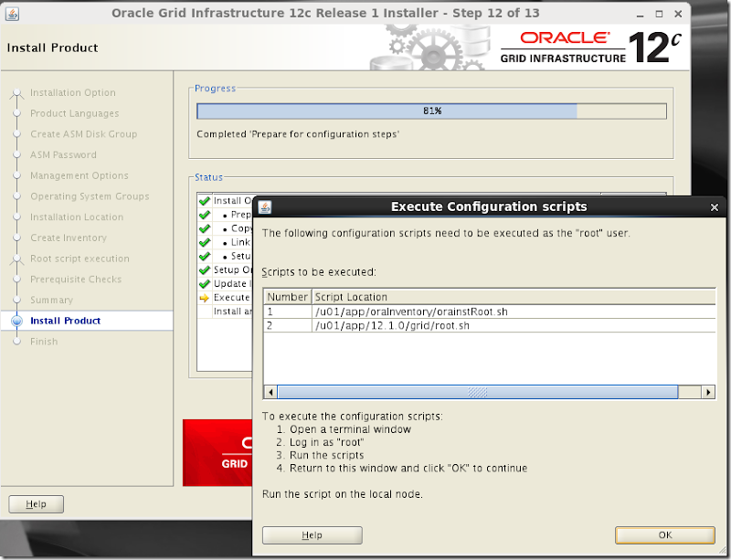This screenshot has height=560, width=731.
Task: Click red Oracle GRID banner image
Action: tap(217, 453)
